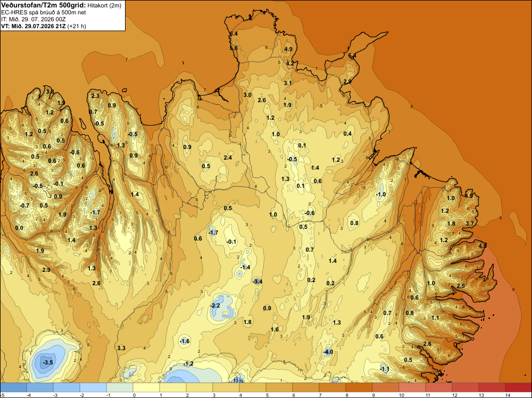Click the legend swatch between -1 and 0
The width and height of the screenshot is (532, 398).
tap(120, 387)
